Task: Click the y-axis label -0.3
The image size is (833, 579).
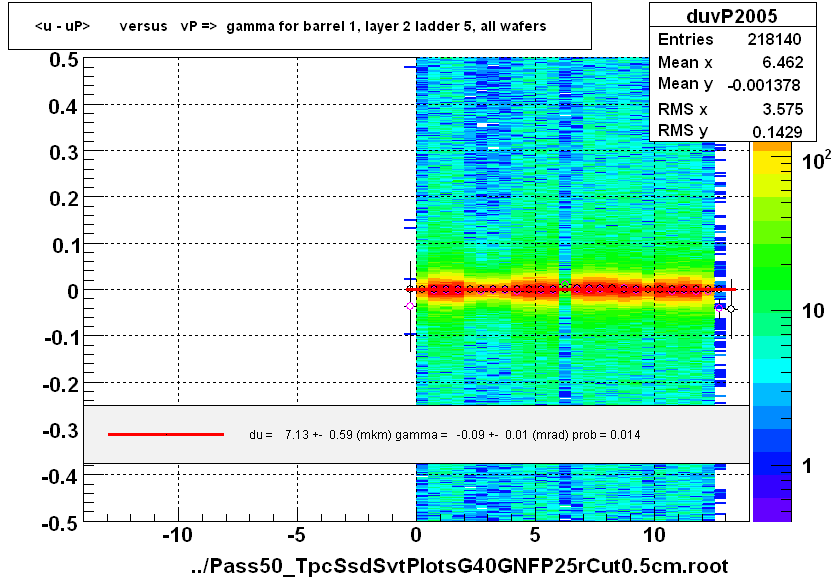Action: click(x=62, y=430)
